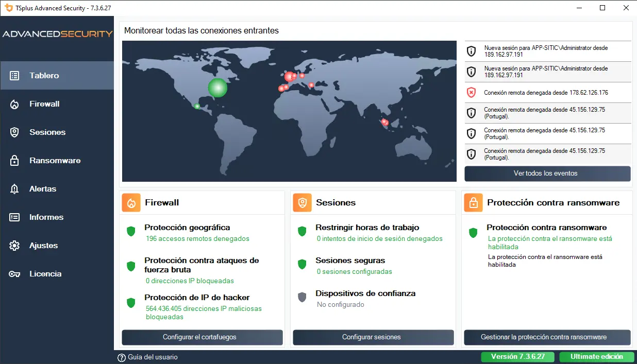Click the user guide question mark icon
This screenshot has width=637, height=364.
(x=122, y=357)
